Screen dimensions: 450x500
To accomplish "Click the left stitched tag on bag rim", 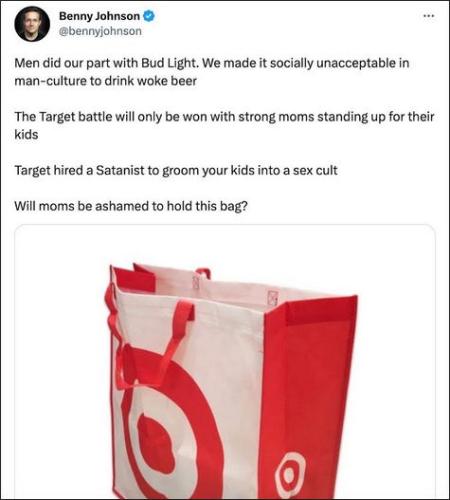I will click(x=196, y=282).
